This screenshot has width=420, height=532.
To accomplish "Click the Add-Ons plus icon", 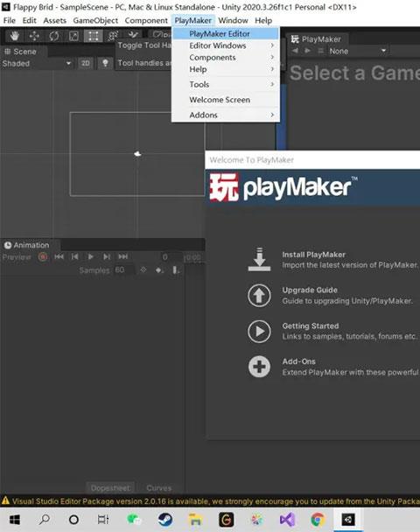I will [259, 367].
